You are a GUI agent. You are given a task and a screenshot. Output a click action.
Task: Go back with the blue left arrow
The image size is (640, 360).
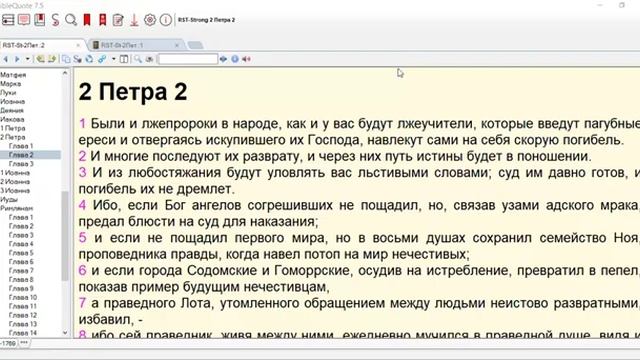click(x=6, y=59)
